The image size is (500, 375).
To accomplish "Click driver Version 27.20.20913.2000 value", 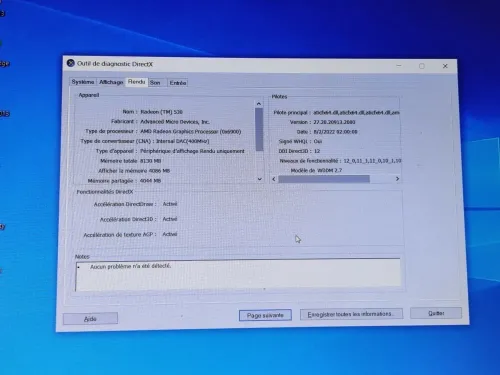I will pos(334,122).
